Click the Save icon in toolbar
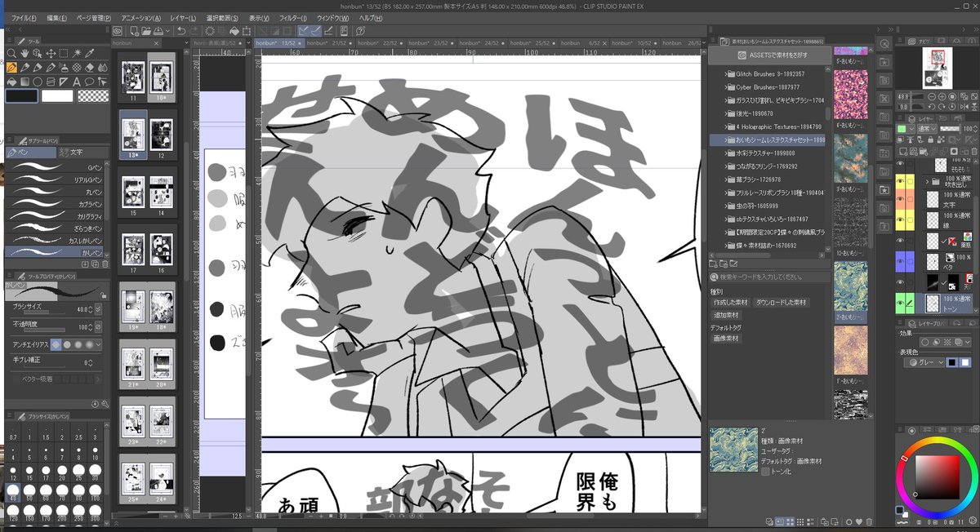Viewport: 980px width, 532px height. point(160,31)
